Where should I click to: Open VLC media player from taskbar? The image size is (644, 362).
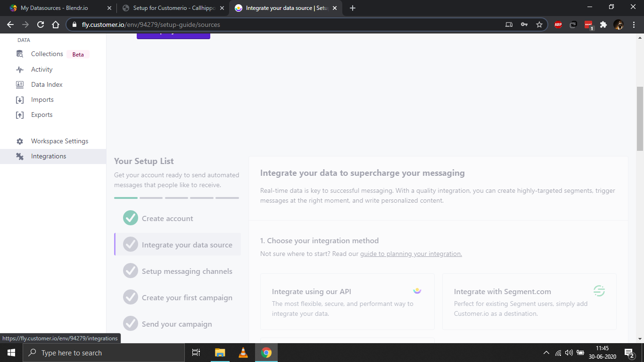(243, 353)
